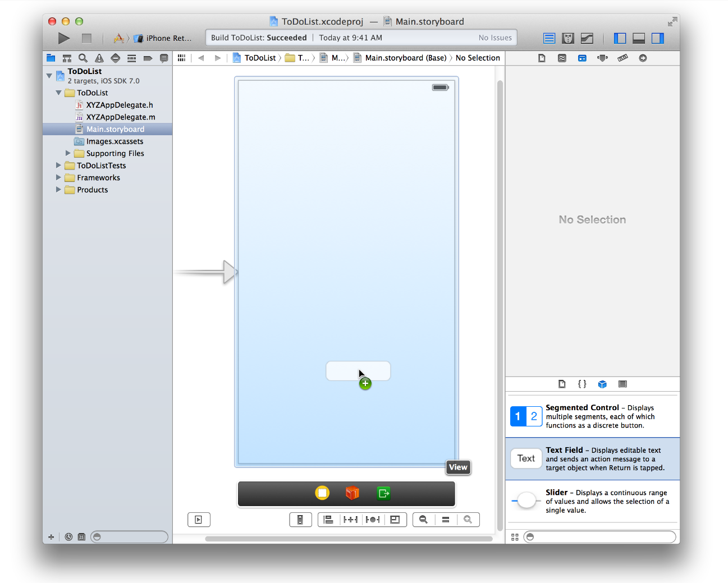The image size is (728, 583).
Task: Show the Code Snippet library
Action: tap(582, 384)
